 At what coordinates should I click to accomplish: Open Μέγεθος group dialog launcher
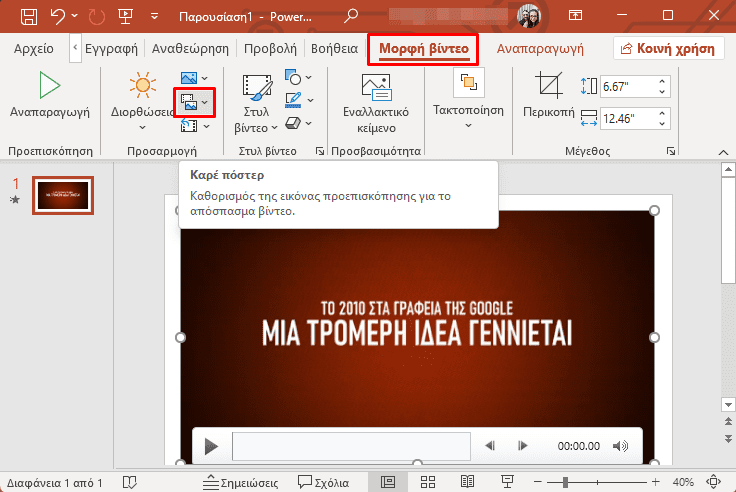[x=671, y=151]
